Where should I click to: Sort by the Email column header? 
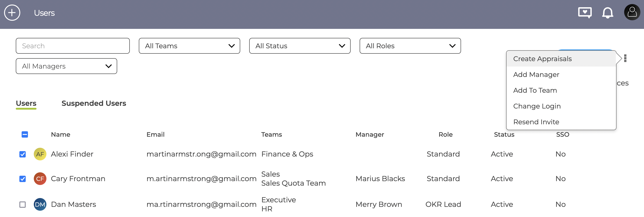click(155, 135)
